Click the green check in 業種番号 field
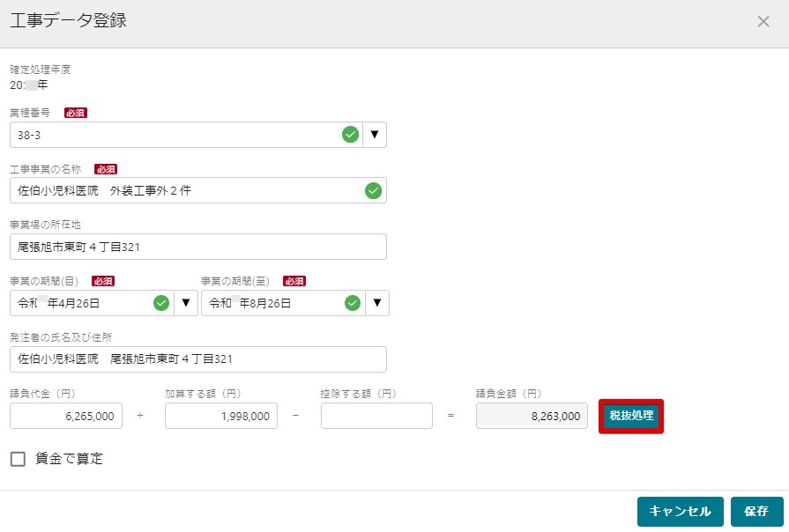The height and width of the screenshot is (532, 789). tap(351, 135)
